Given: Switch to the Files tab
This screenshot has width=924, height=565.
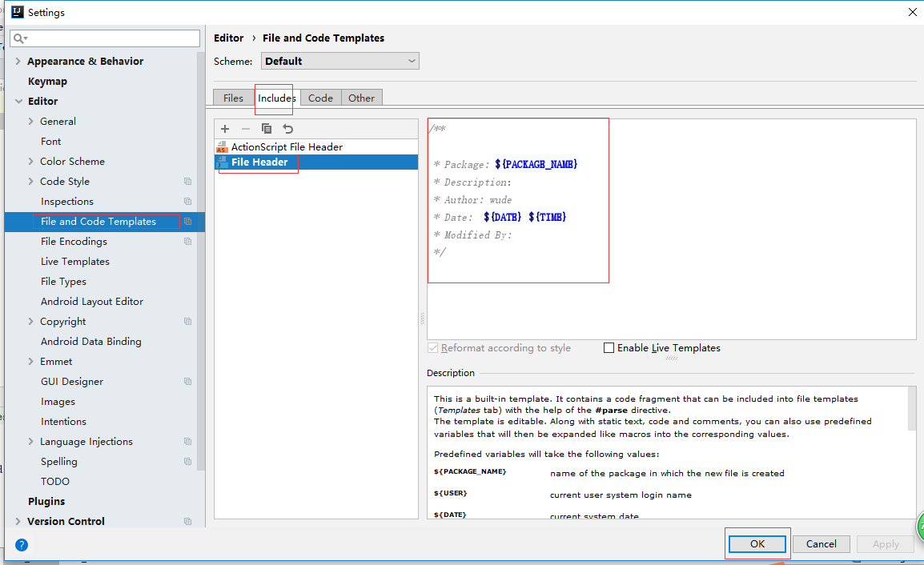Looking at the screenshot, I should pyautogui.click(x=233, y=98).
